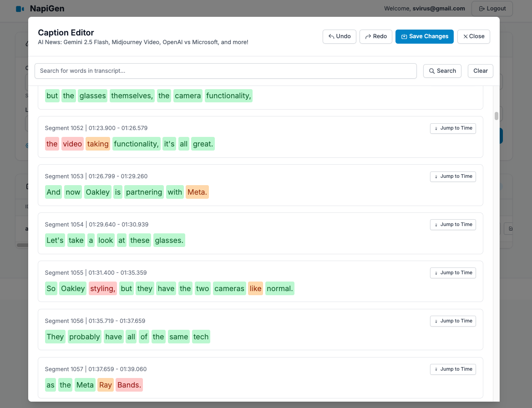
Task: Select the red word "video" in Segment 1052
Action: coord(72,144)
